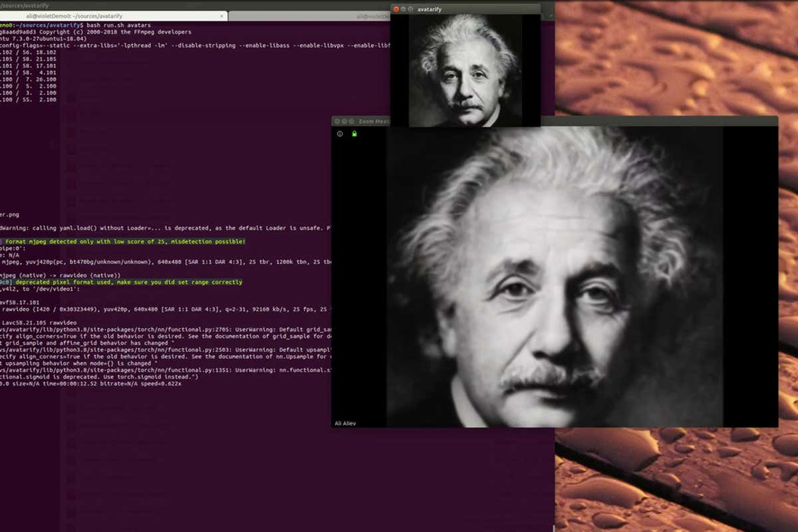Click the Ali Aliev participant name label

pyautogui.click(x=344, y=423)
